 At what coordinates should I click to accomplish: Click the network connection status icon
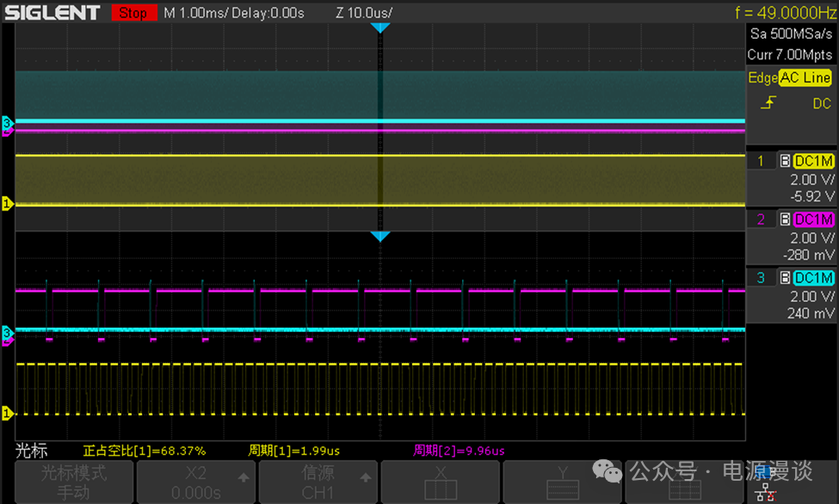[763, 491]
